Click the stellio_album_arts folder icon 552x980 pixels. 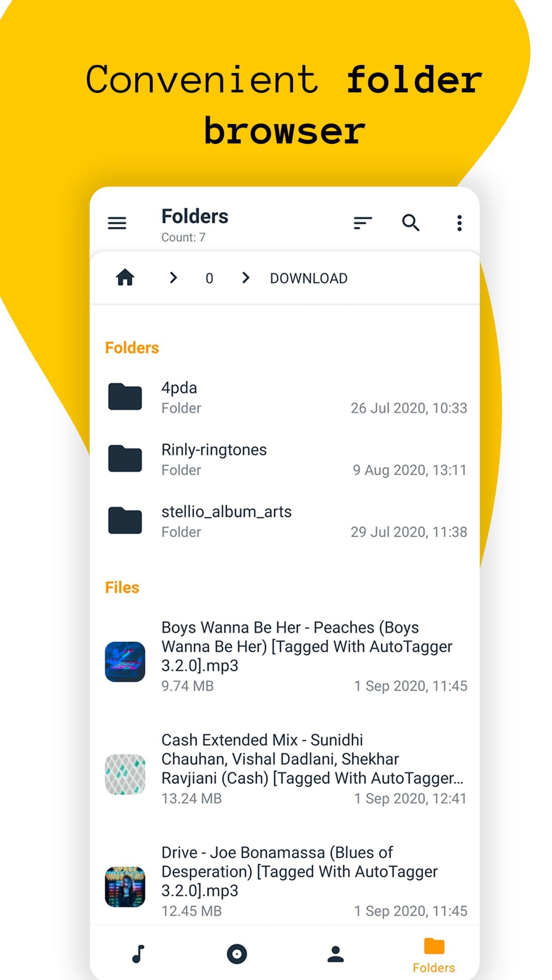click(x=125, y=520)
